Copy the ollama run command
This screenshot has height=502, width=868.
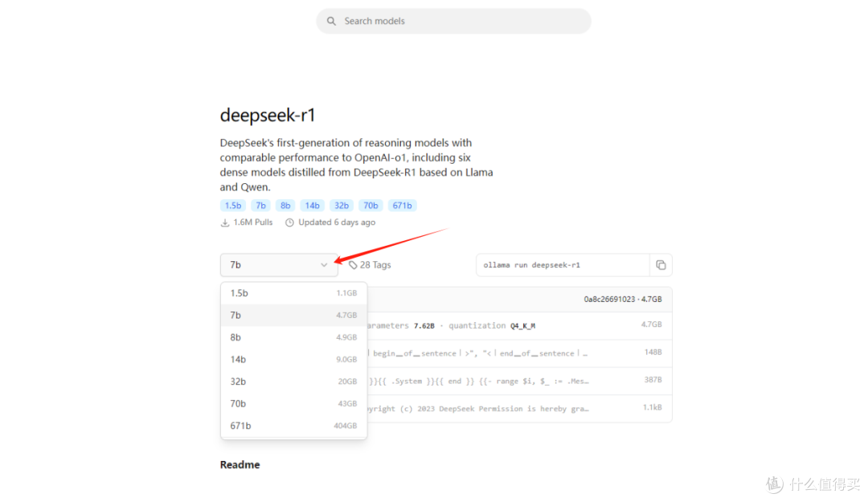661,265
